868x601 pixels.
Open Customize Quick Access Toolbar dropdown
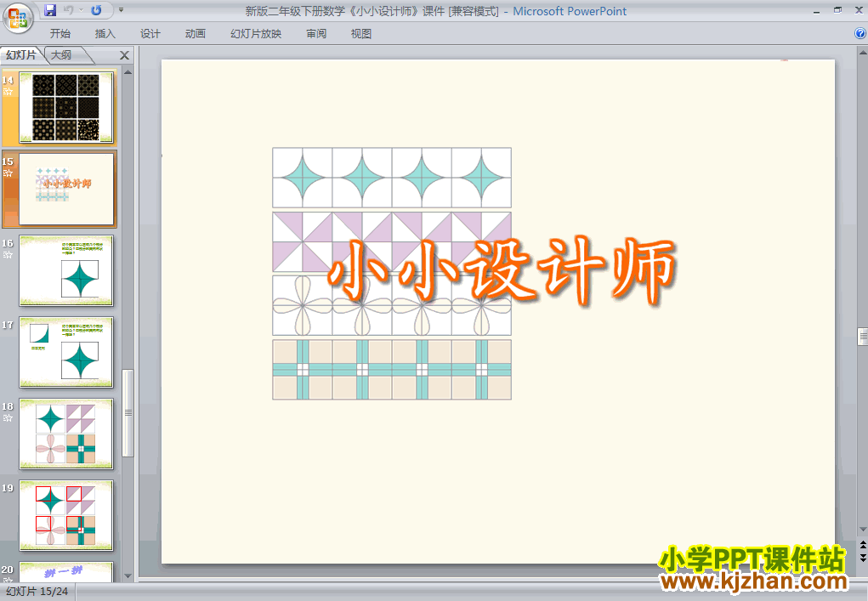click(122, 10)
